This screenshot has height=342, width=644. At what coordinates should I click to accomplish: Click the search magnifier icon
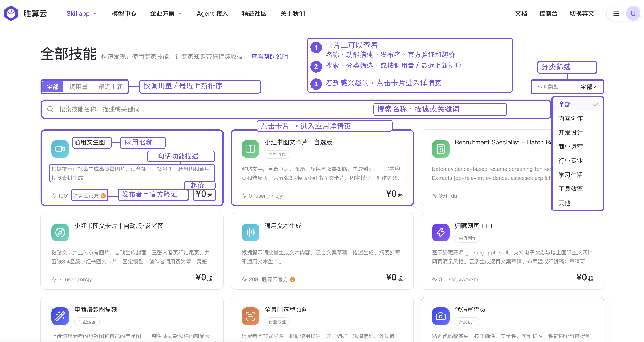click(50, 109)
